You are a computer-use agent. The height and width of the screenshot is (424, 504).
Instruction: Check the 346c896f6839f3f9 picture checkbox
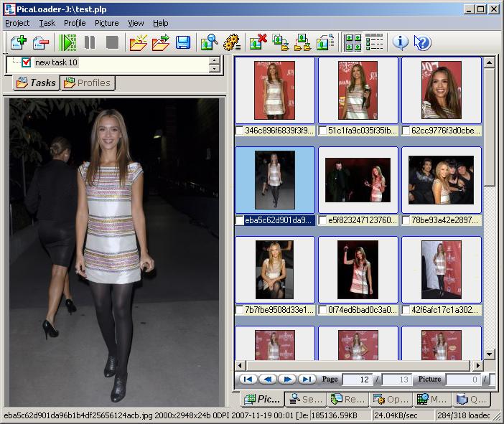click(240, 131)
